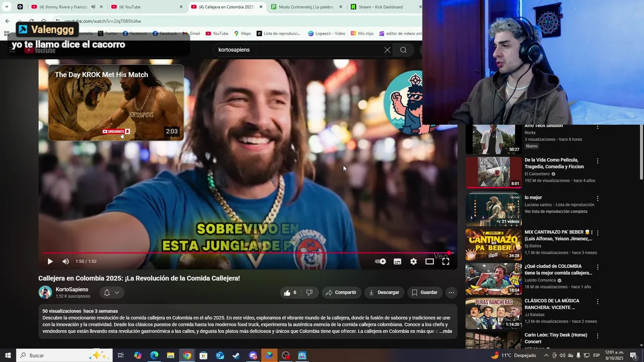This screenshot has height=362, width=644.
Task: Open KortoSapiens channel name link
Action: click(x=72, y=290)
